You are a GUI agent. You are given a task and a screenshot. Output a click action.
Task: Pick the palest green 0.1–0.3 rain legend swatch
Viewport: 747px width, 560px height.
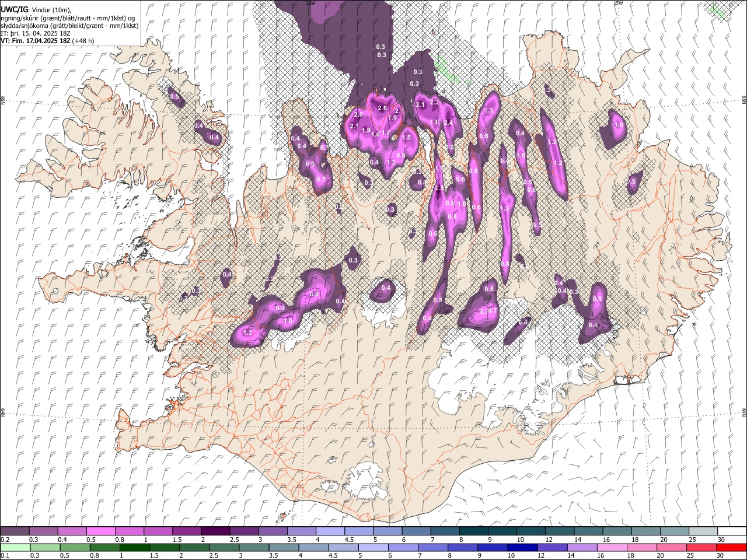tap(16, 547)
